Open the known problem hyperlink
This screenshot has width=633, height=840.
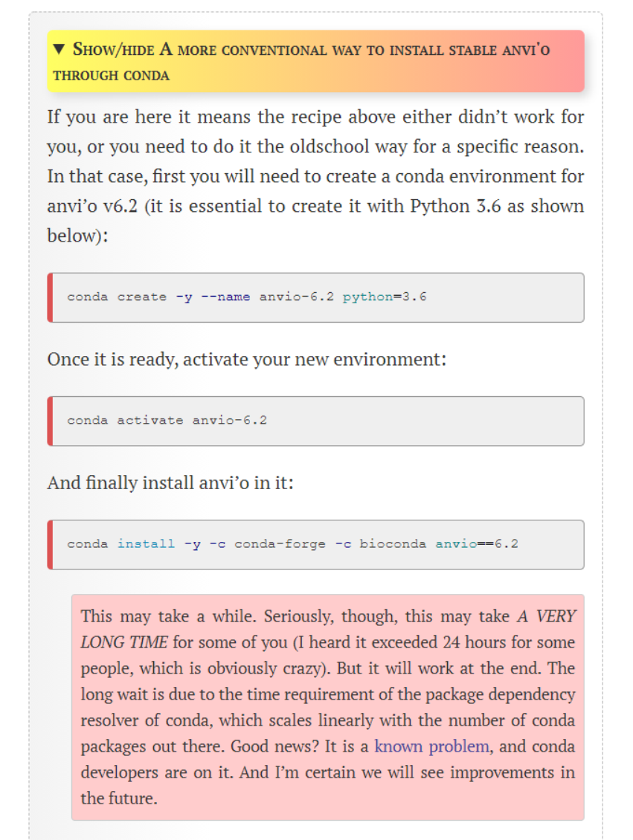click(x=431, y=746)
